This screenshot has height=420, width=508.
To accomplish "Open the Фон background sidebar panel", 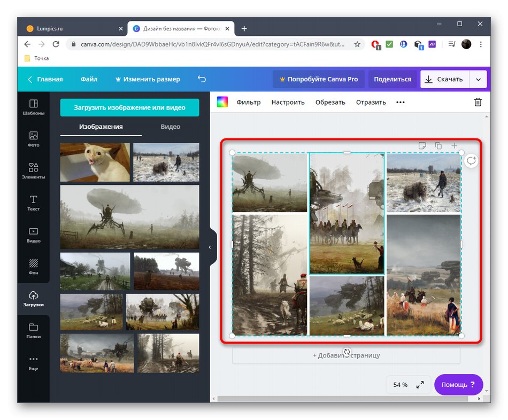I will coord(33,267).
